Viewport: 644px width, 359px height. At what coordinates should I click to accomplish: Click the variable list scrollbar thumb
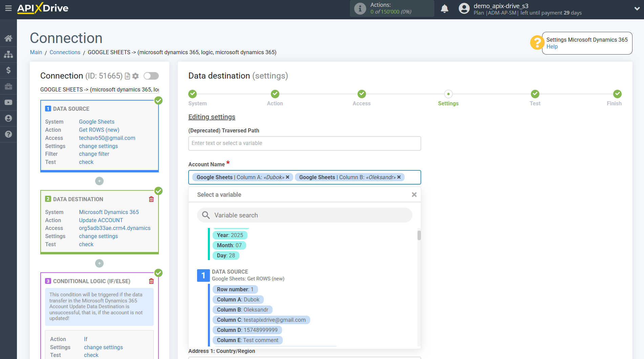[x=419, y=235]
